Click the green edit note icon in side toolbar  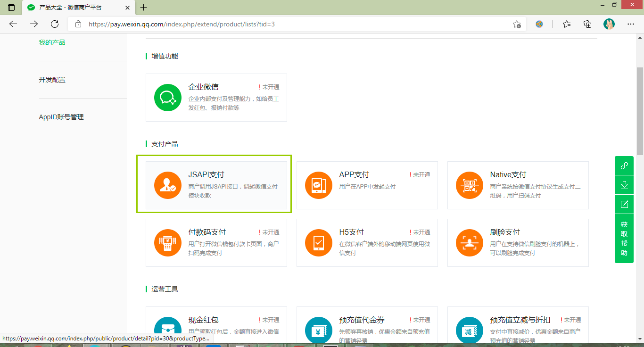coord(624,204)
